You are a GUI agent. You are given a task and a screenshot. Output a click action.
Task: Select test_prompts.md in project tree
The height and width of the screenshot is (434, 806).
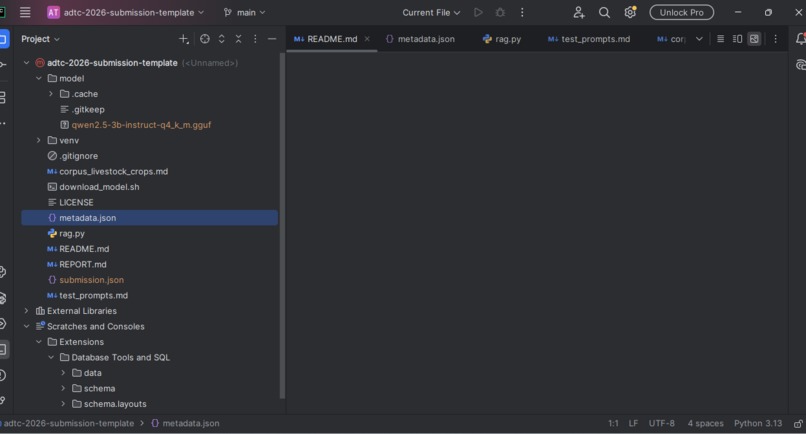point(87,295)
